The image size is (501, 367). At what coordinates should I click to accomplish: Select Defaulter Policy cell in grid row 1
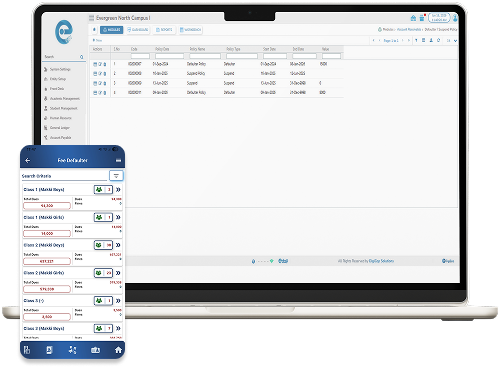[x=196, y=64]
